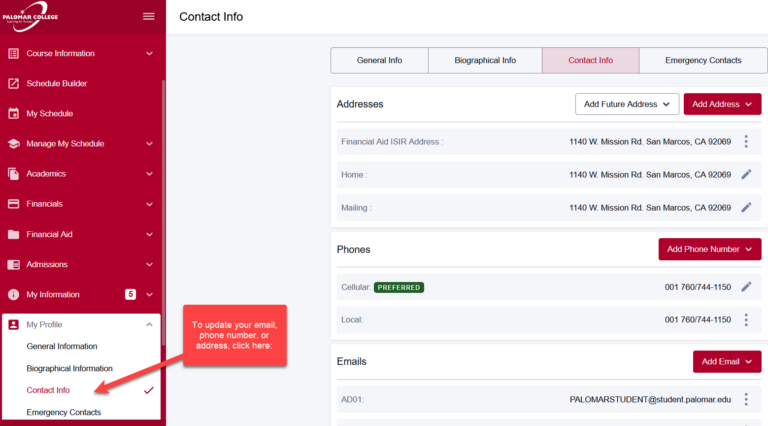Click the sidebar vertical scrollbar
This screenshot has width=768, height=426.
pyautogui.click(x=163, y=200)
